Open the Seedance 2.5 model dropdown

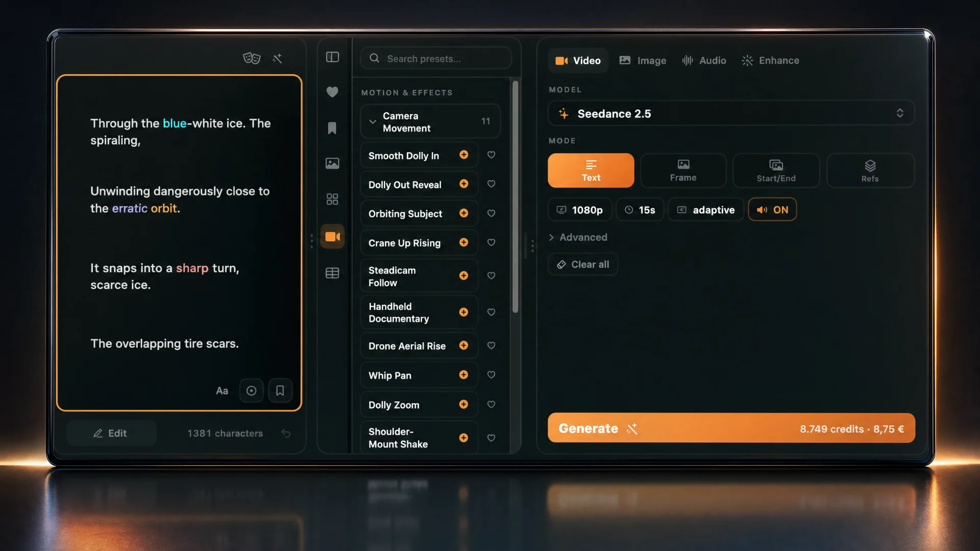[x=731, y=113]
